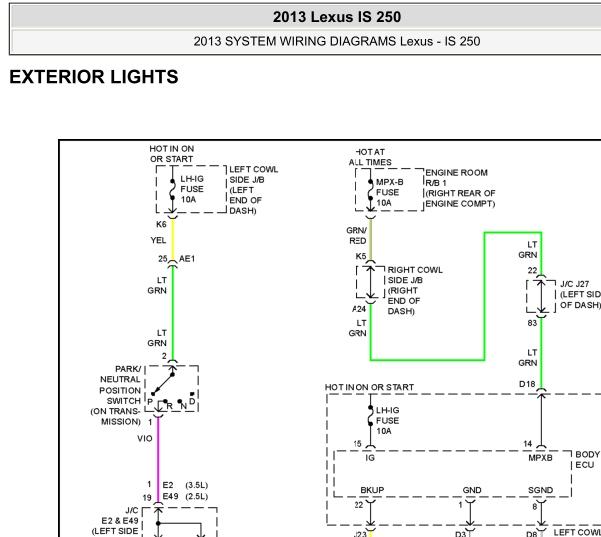Click the EXTERIOR LIGHTS heading
The image size is (601, 537).
94,77
